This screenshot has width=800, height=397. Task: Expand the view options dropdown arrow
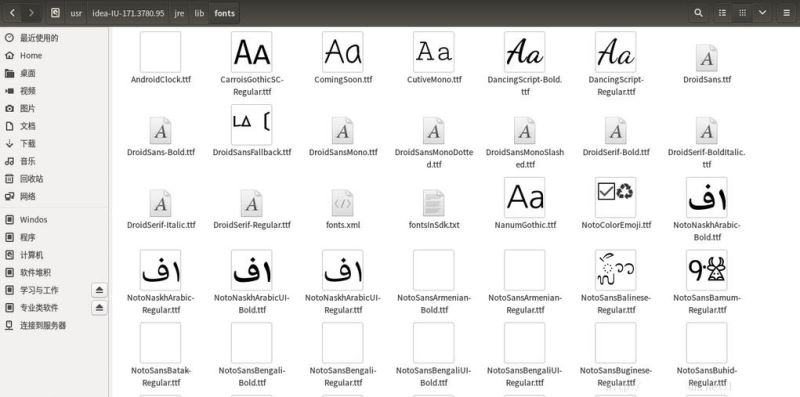coord(762,13)
